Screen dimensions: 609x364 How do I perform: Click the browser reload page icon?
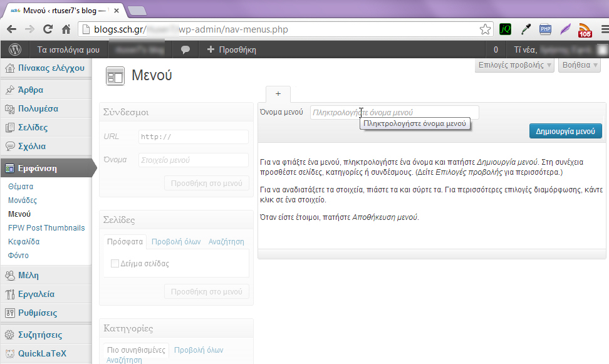point(48,29)
